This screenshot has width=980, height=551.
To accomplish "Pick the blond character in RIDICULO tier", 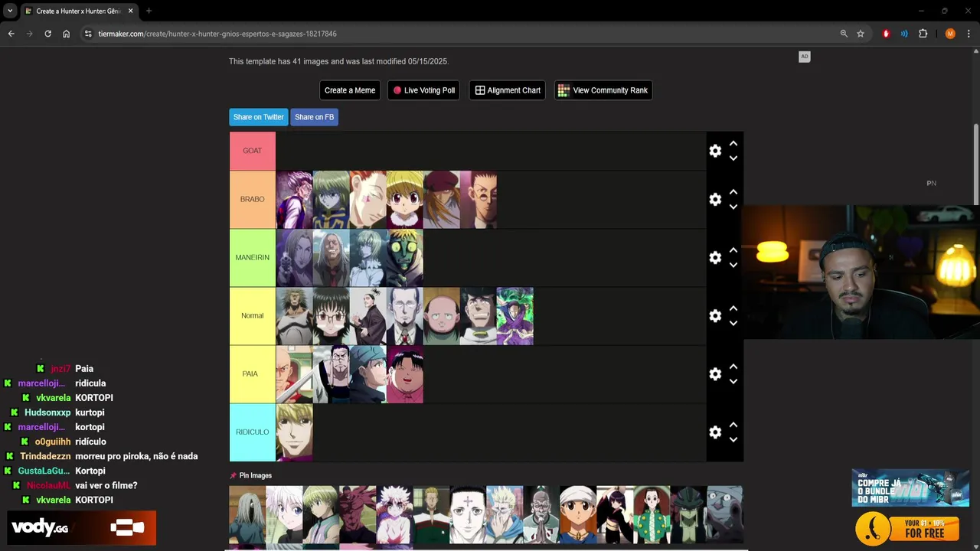I will 295,432.
